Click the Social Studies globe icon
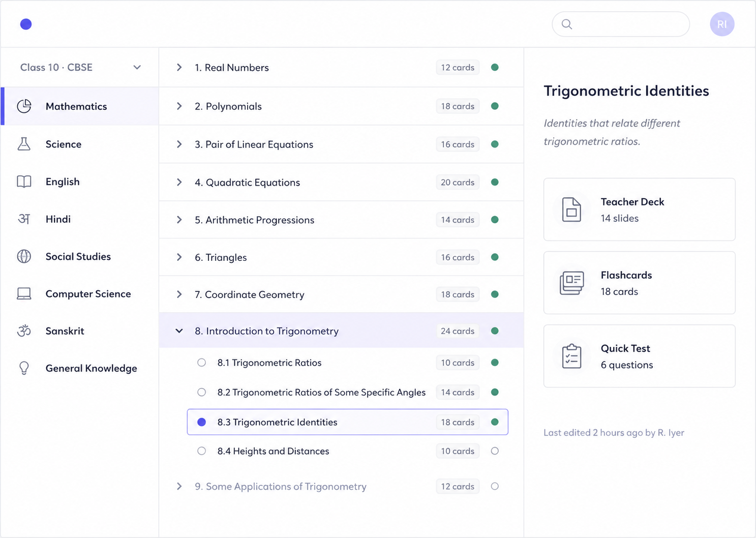Viewport: 756px width, 538px height. 24,256
